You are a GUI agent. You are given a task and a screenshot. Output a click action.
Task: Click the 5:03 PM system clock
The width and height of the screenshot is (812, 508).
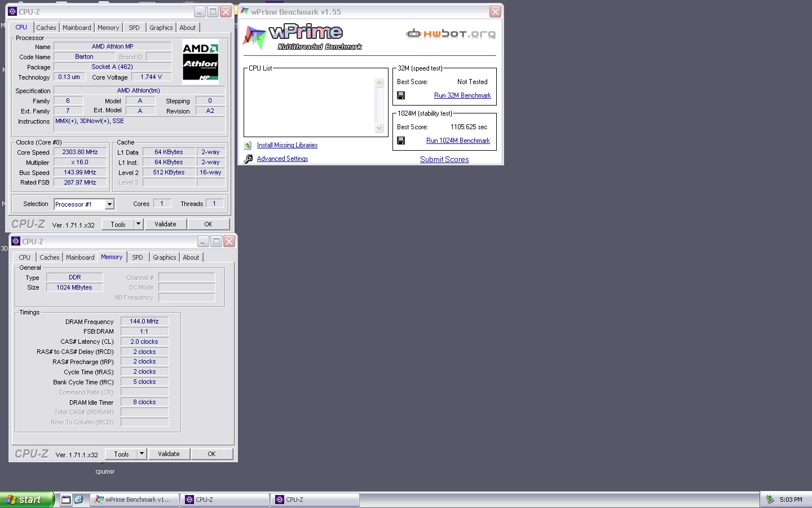click(x=791, y=500)
